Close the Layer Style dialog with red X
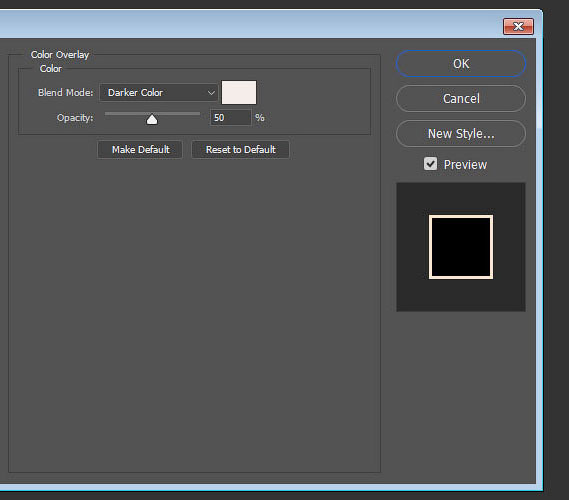The width and height of the screenshot is (569, 500). pyautogui.click(x=518, y=26)
